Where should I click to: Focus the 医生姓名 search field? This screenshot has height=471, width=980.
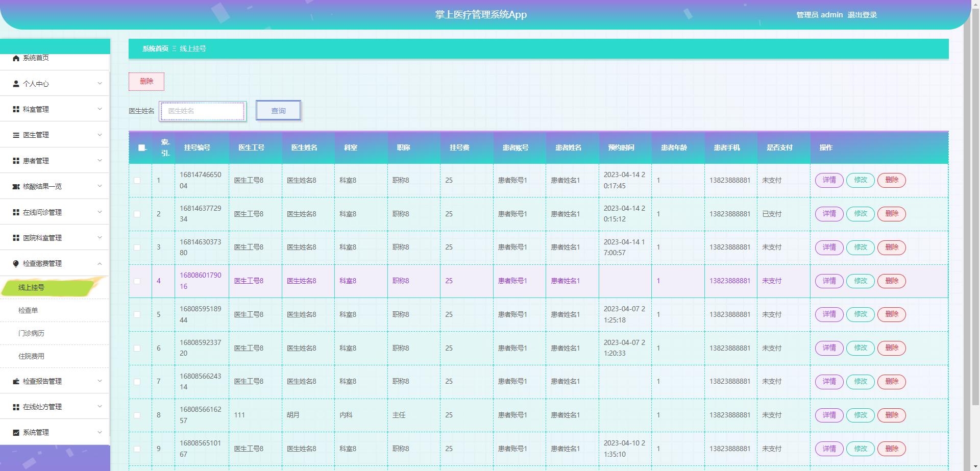coord(203,111)
